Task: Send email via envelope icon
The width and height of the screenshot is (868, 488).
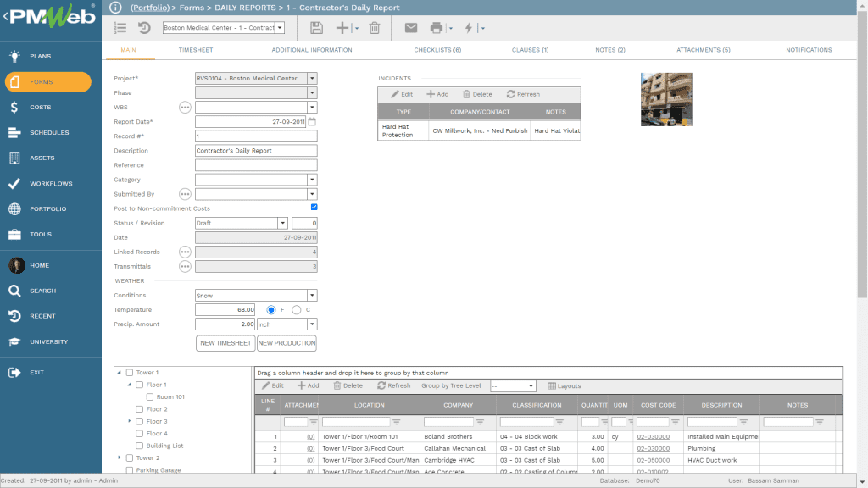Action: [411, 28]
